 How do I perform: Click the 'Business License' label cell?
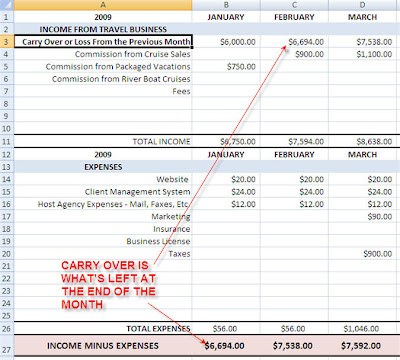click(103, 241)
